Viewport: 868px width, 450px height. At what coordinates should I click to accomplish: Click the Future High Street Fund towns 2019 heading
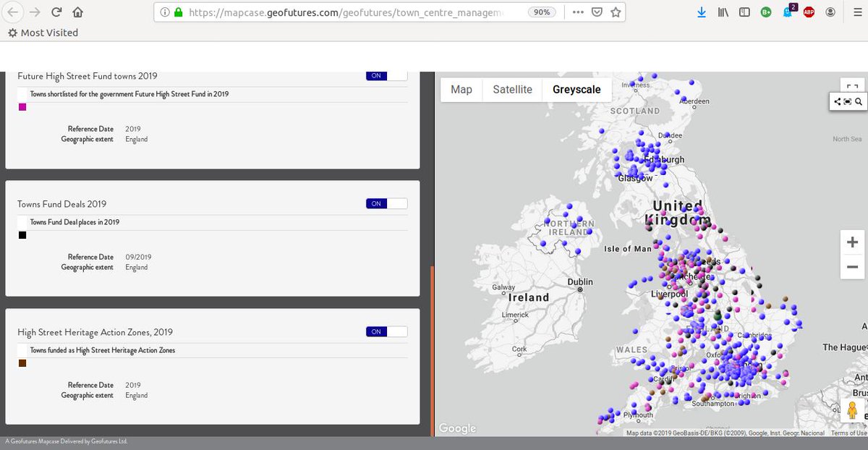(88, 76)
